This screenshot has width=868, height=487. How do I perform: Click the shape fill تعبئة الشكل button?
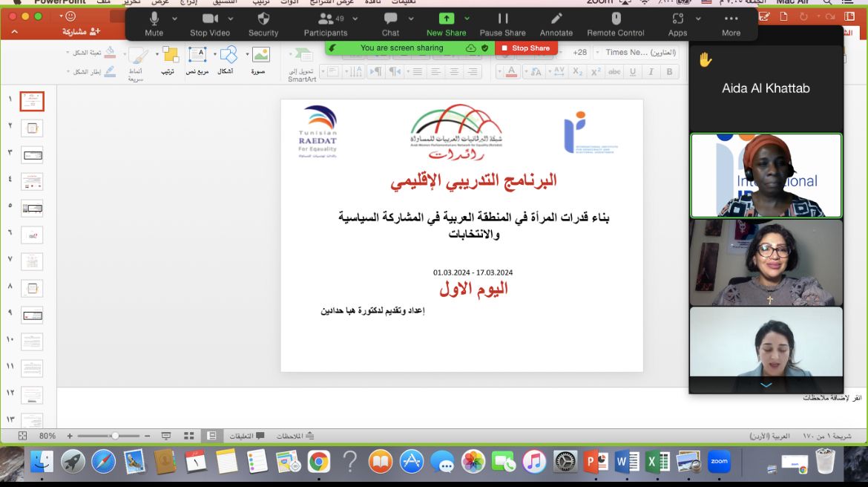coord(92,53)
